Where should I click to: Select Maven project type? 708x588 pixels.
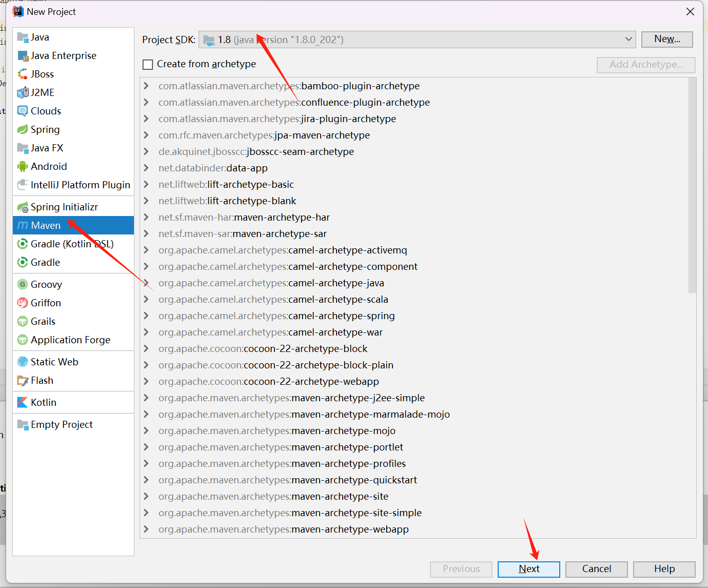[73, 225]
